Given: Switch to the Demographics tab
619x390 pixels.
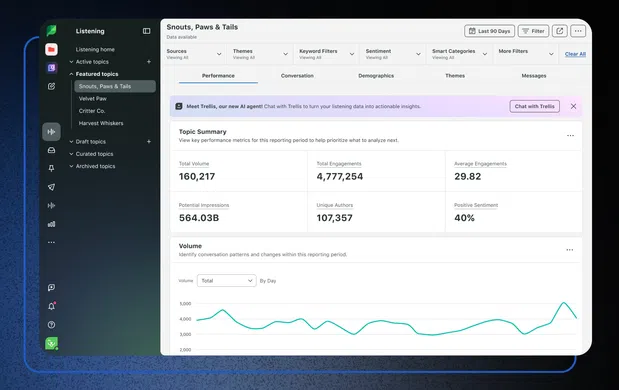Looking at the screenshot, I should click(x=376, y=76).
